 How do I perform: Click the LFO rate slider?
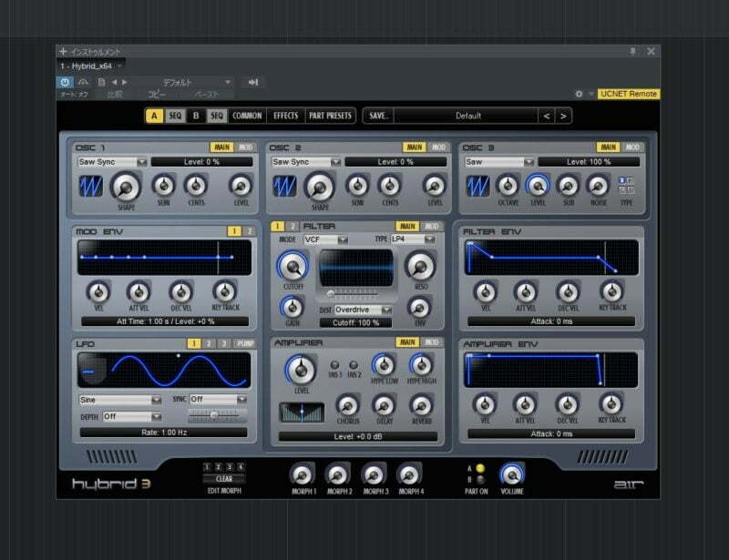[x=213, y=414]
